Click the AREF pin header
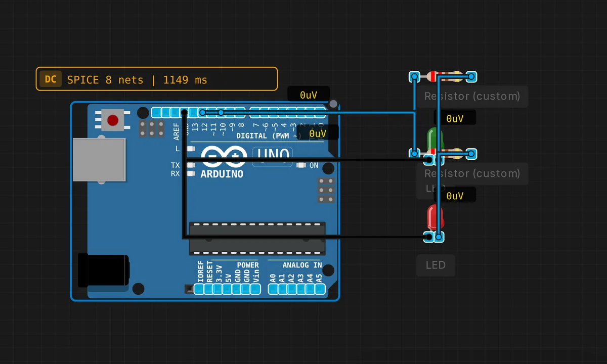Image resolution: width=607 pixels, height=364 pixels. click(x=175, y=112)
